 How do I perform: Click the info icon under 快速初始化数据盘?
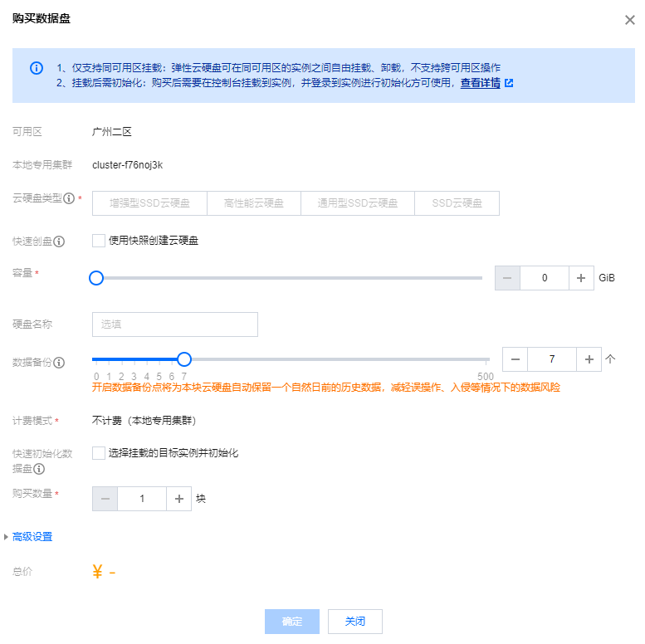coord(39,469)
